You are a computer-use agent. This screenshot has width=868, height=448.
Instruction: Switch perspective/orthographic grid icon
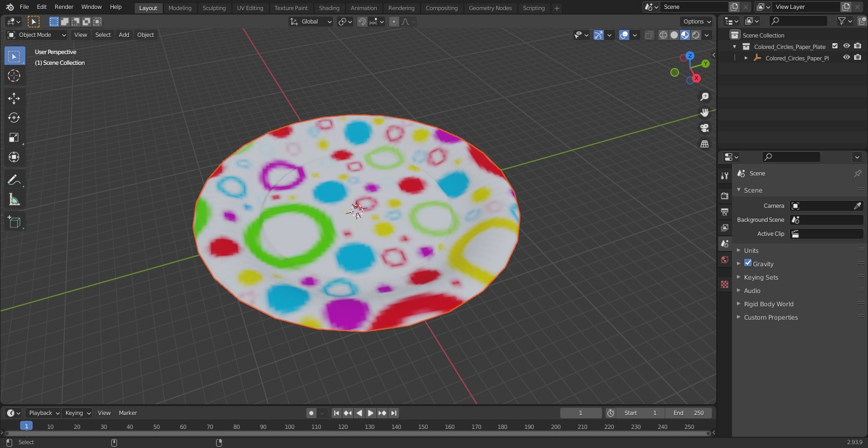[x=704, y=144]
